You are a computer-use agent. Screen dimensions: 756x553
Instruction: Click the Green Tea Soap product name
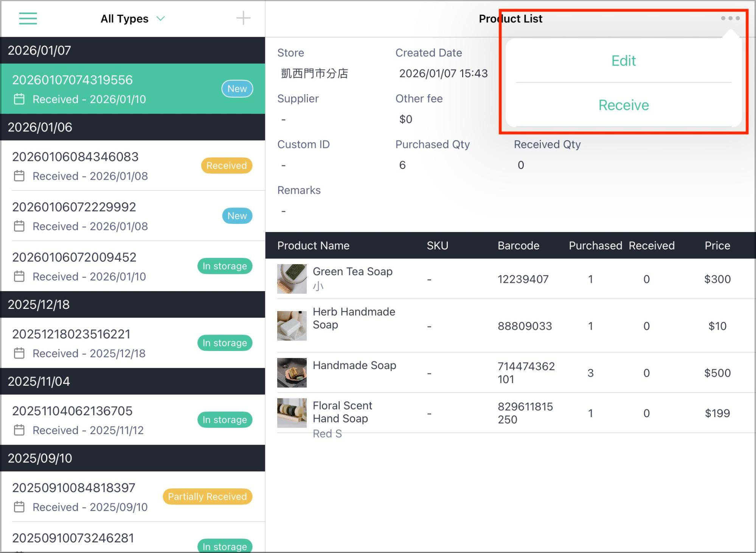(x=352, y=271)
